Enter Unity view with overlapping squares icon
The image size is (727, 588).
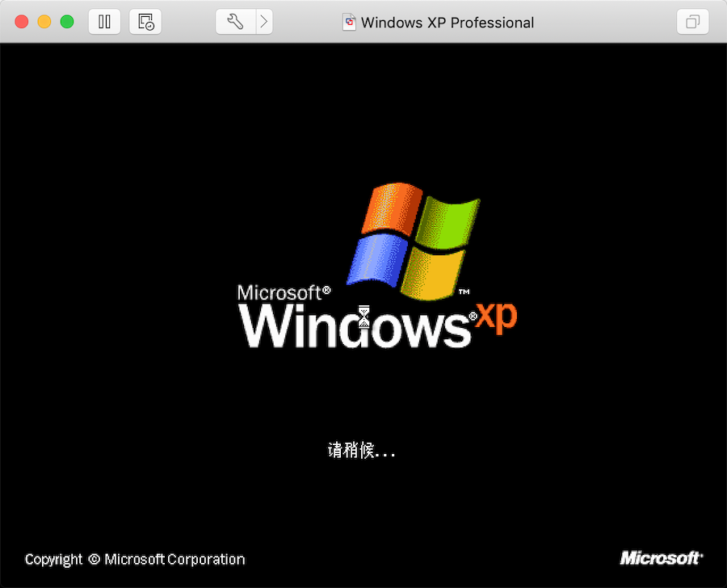pos(693,22)
